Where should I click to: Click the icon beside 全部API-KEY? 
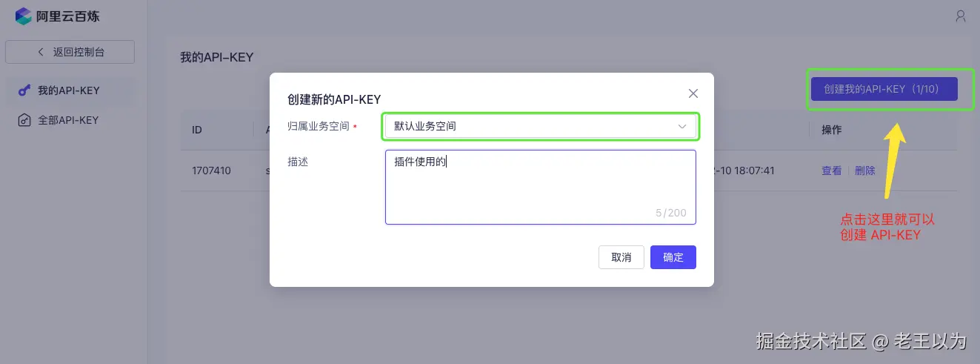(x=24, y=120)
